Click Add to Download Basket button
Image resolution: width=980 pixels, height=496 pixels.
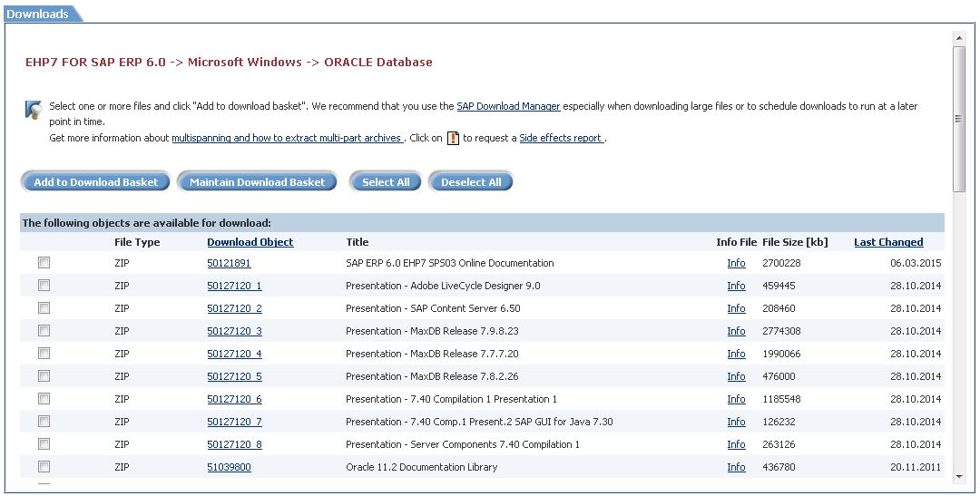(95, 181)
